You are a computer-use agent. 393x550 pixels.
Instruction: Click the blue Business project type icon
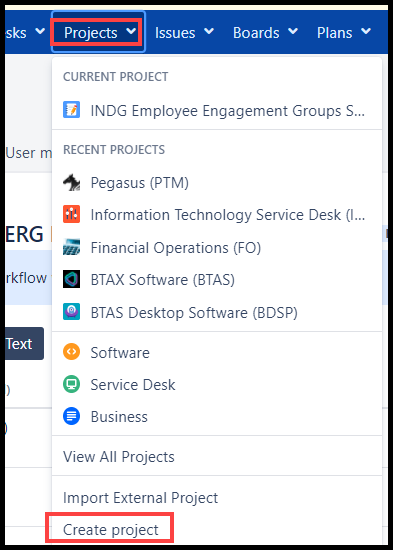71,417
